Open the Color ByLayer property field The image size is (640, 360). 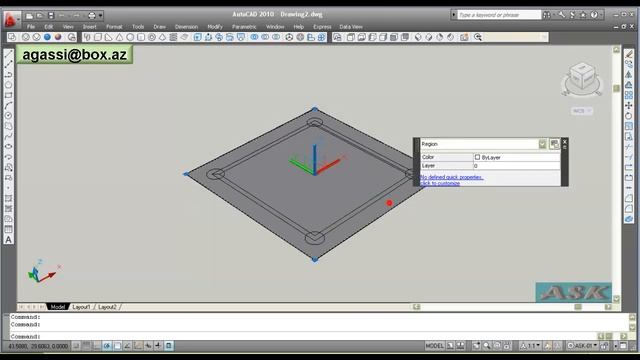pyautogui.click(x=516, y=157)
